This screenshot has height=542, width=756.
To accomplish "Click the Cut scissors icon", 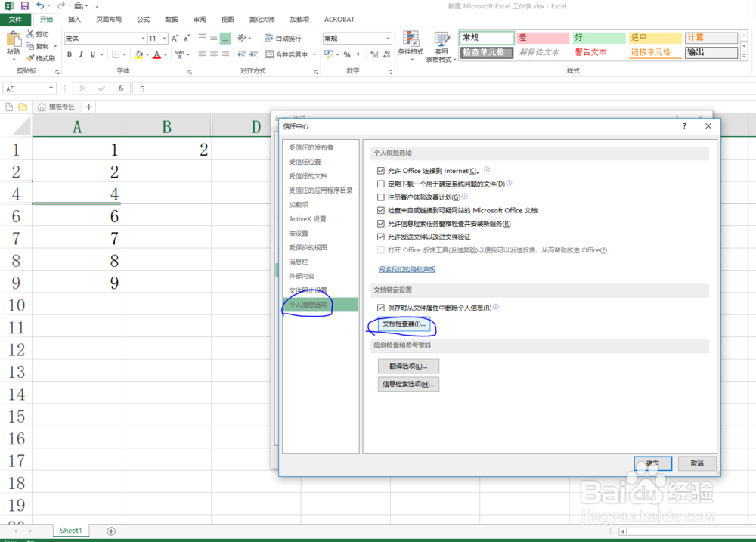I will point(30,34).
